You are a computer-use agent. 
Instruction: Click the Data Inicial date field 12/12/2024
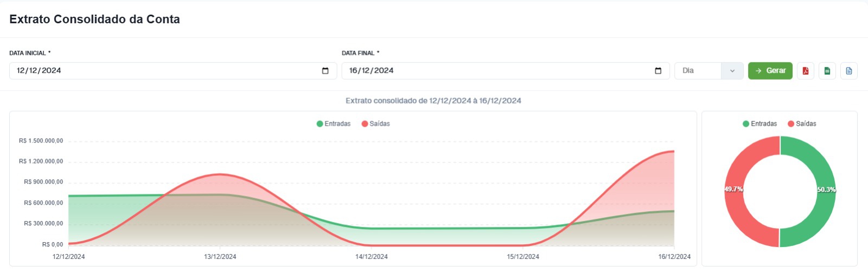pos(173,71)
